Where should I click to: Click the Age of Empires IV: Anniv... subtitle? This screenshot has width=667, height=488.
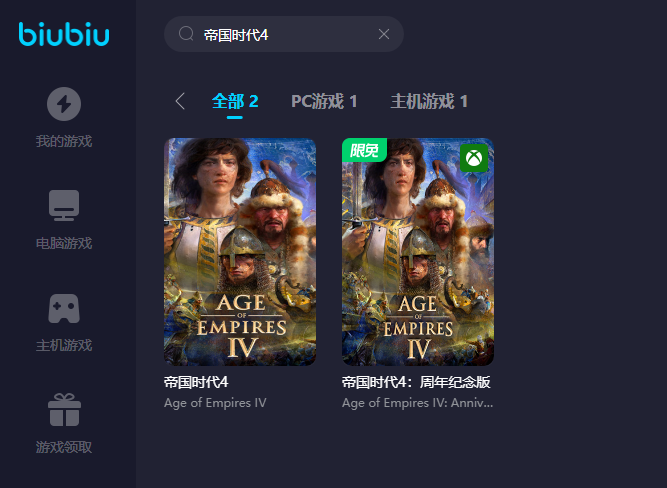tap(418, 403)
